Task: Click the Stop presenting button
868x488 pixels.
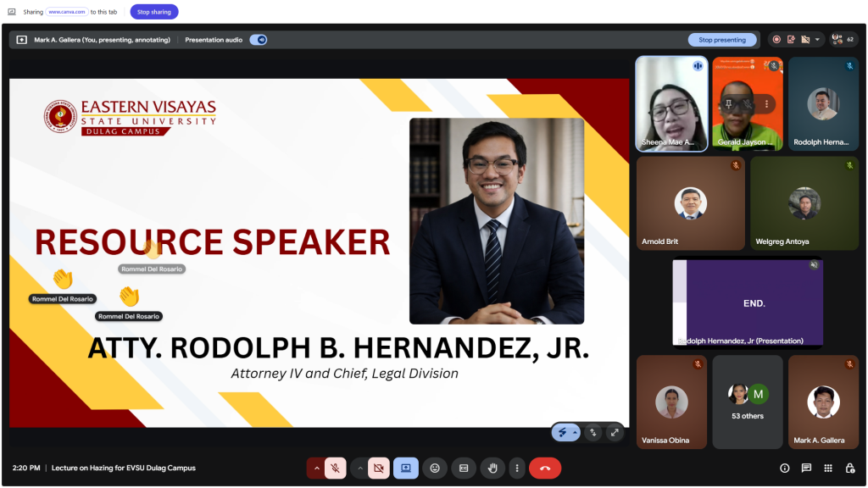Action: [x=722, y=40]
